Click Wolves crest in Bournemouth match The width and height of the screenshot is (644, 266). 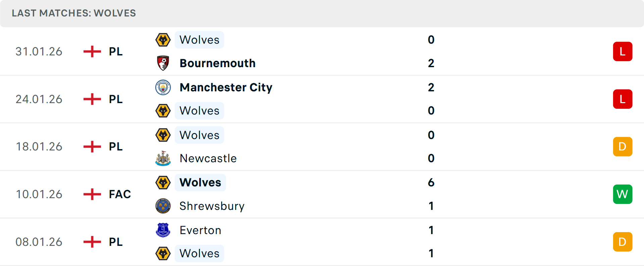(x=163, y=40)
